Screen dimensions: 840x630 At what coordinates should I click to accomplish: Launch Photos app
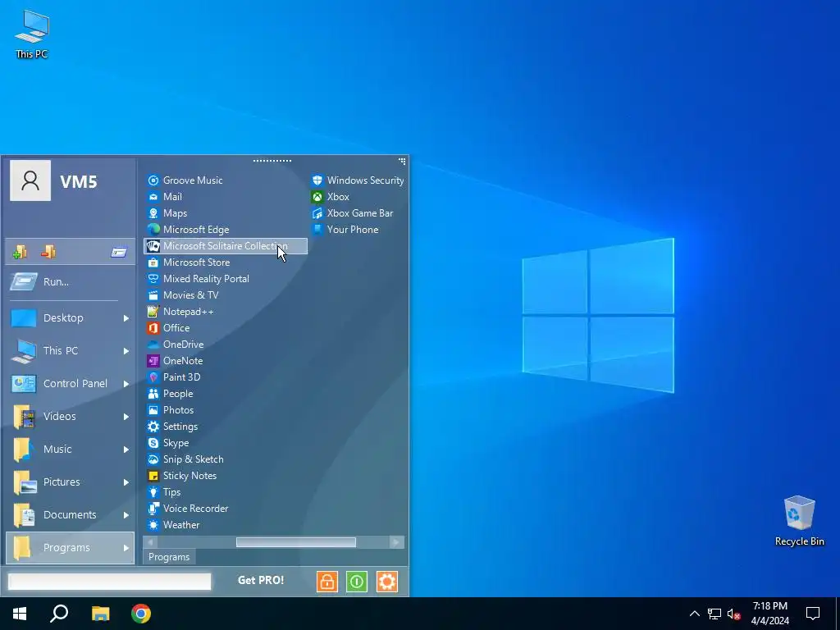tap(171, 410)
